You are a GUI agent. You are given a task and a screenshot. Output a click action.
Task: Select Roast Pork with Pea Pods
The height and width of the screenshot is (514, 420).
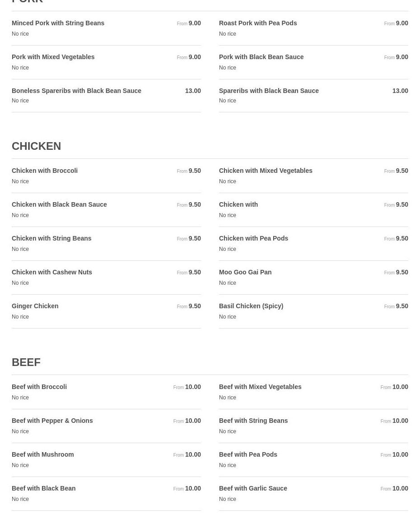(313, 28)
